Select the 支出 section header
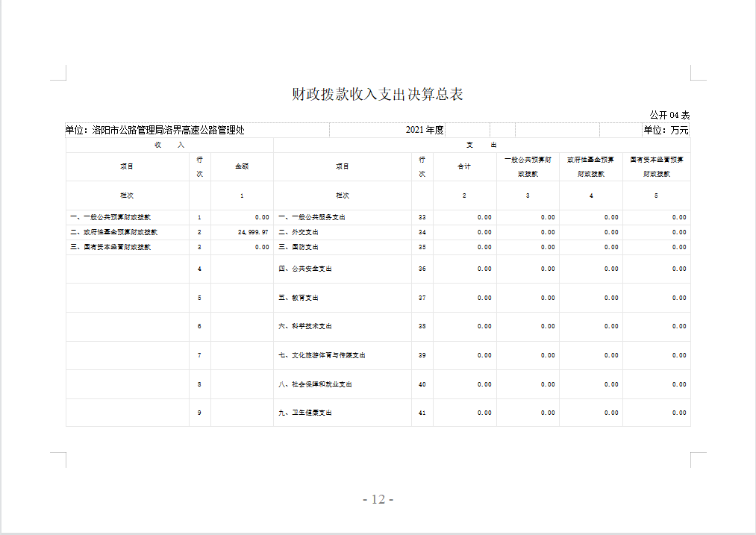Image resolution: width=756 pixels, height=535 pixels. coord(481,145)
